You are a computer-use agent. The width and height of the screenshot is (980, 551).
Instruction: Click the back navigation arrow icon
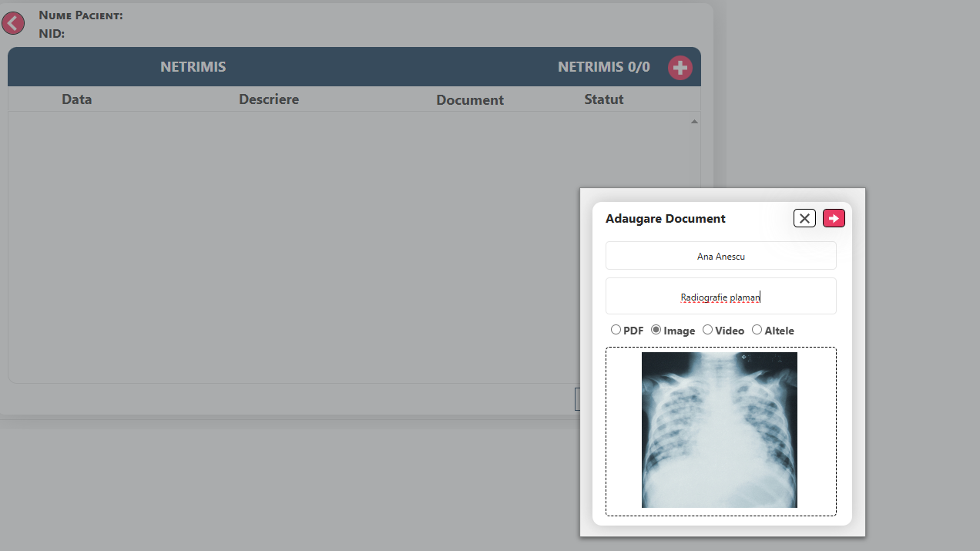pos(13,23)
